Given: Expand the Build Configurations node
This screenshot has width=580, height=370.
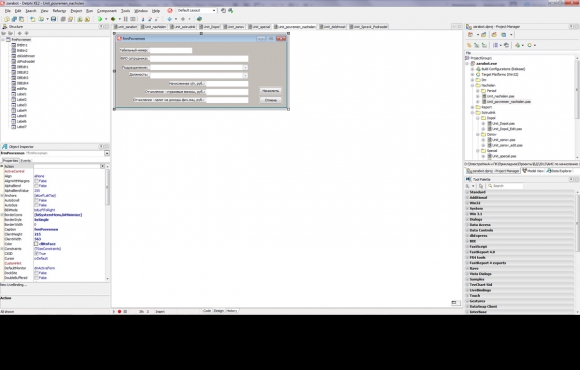Looking at the screenshot, I should pos(472,69).
